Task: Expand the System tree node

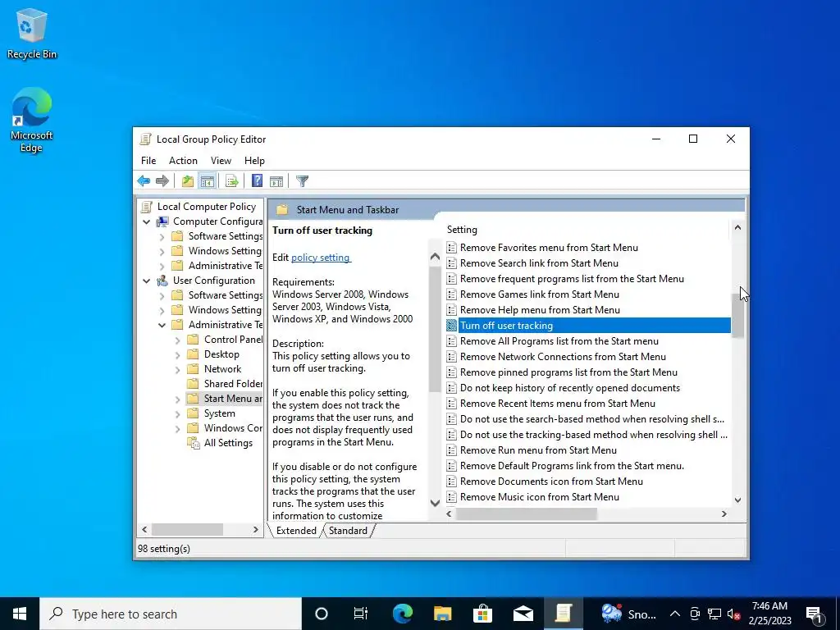Action: (177, 413)
